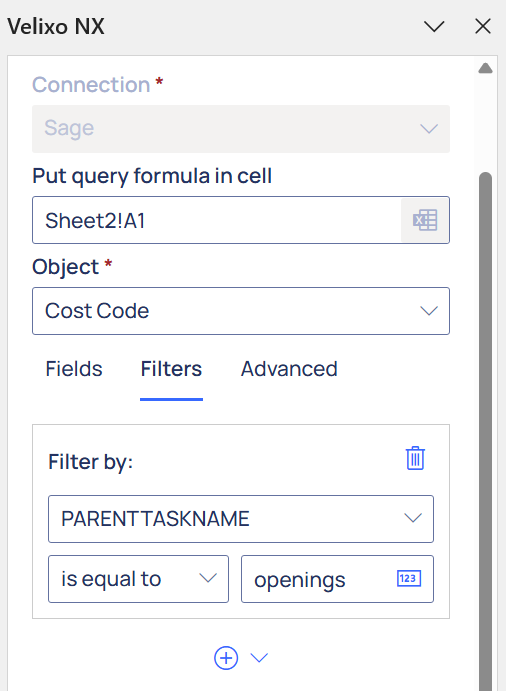This screenshot has height=691, width=506.
Task: Switch to the Fields tab
Action: 74,369
